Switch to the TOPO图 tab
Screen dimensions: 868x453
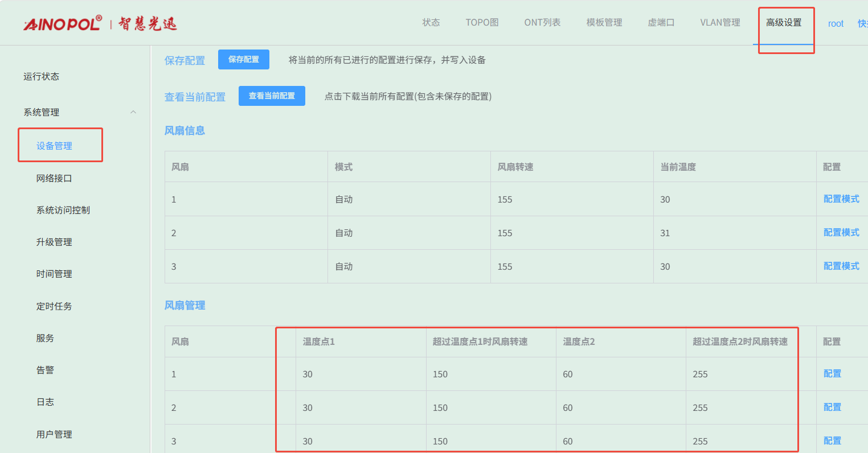coord(482,23)
